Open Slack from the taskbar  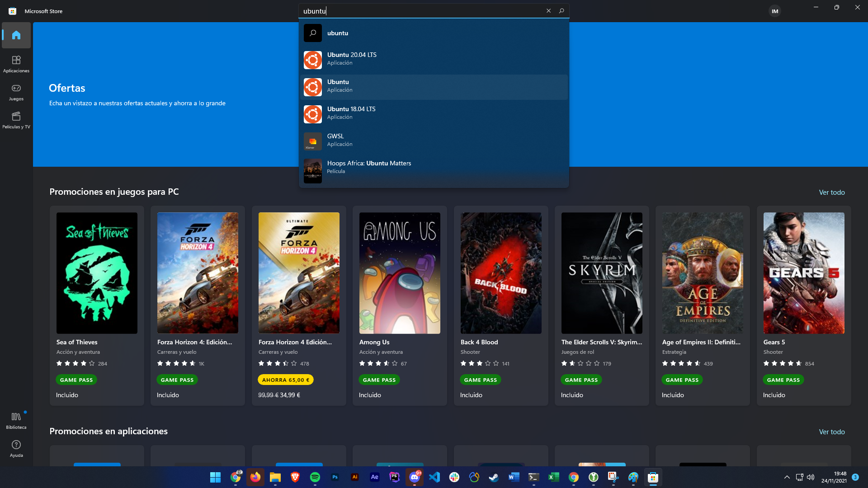(x=454, y=477)
